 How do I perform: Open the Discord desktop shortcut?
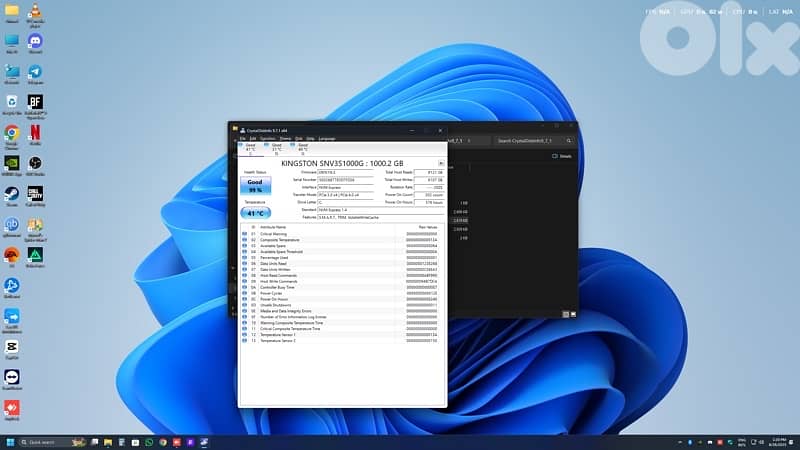pos(35,42)
